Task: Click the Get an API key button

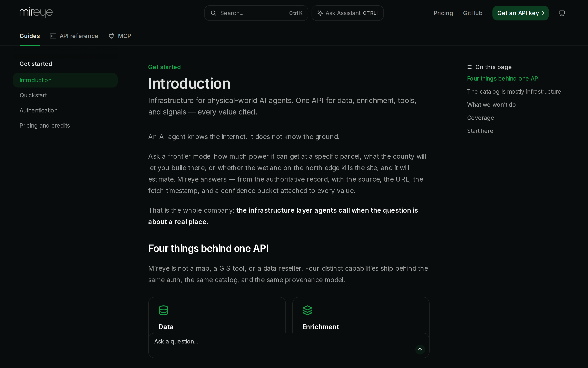Action: (520, 13)
